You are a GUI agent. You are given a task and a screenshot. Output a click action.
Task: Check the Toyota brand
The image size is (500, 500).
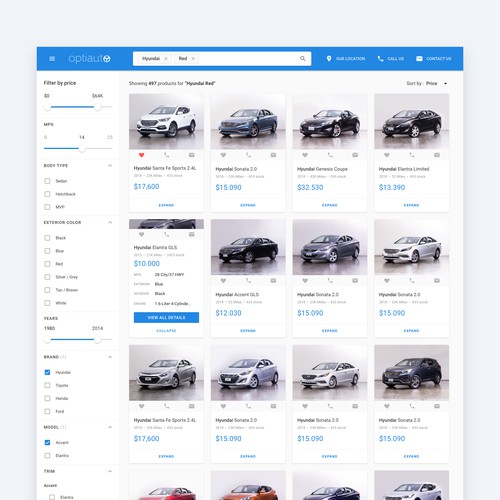(47, 385)
